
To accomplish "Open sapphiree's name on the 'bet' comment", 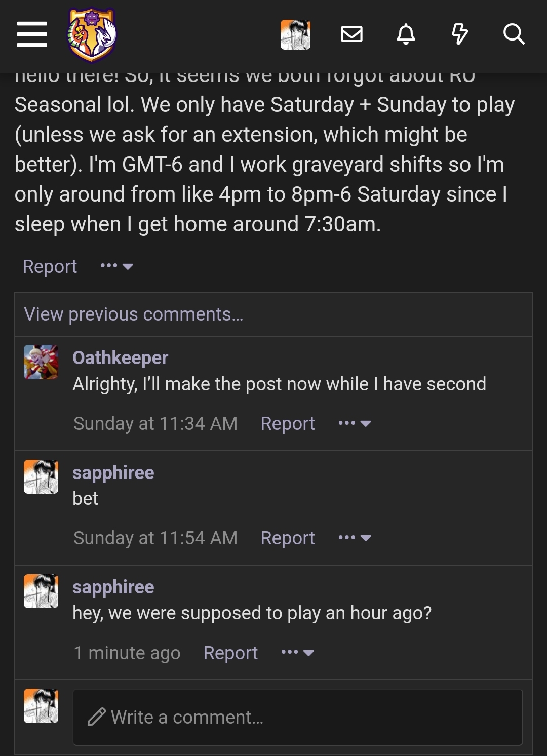I will tap(113, 472).
